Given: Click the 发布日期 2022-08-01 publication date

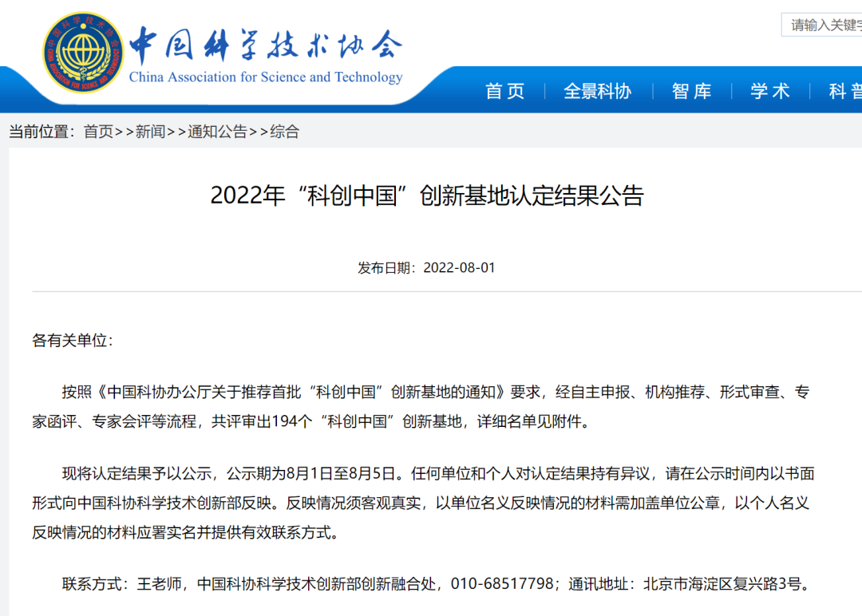Looking at the screenshot, I should pos(427,268).
